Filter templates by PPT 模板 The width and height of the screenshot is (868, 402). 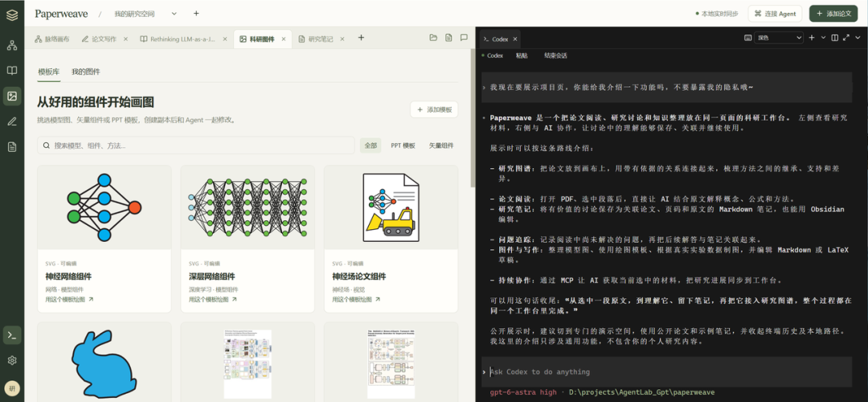pos(403,146)
